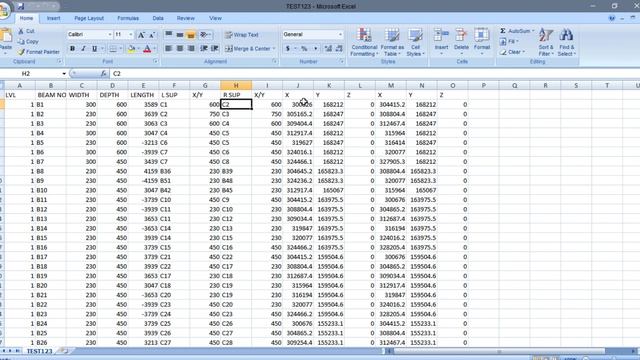This screenshot has height=360, width=640.
Task: Click Decrease Indent icon
Action: (x=204, y=49)
